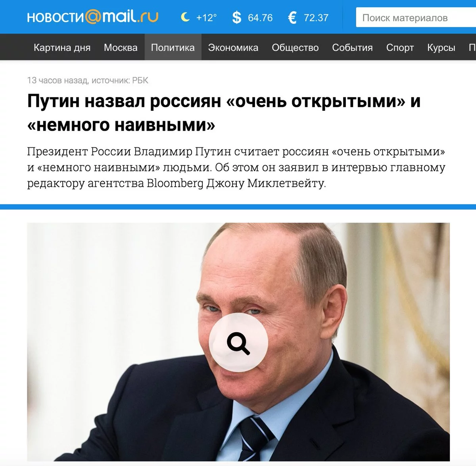Focus the Поиск материалов search field
This screenshot has width=476, height=466.
(x=416, y=18)
